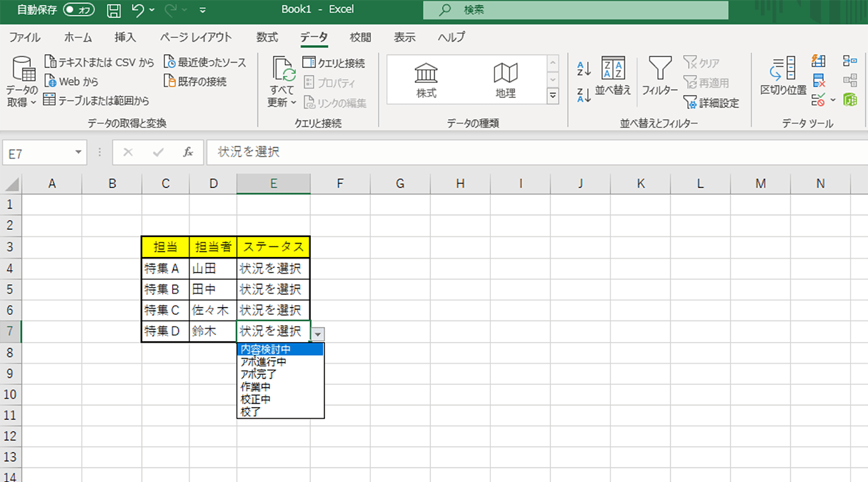The image size is (868, 482).
Task: Toggle the 自動保存 autosave switch
Action: click(x=78, y=10)
